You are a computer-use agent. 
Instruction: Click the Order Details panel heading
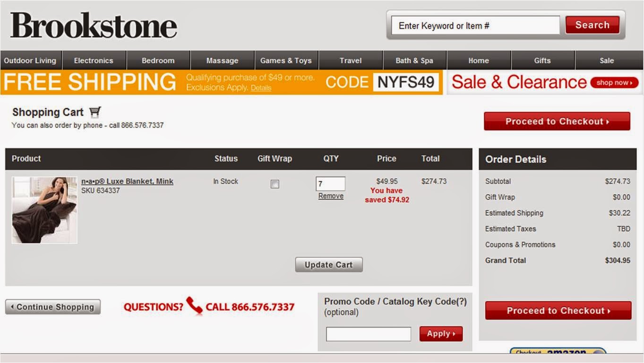point(515,160)
